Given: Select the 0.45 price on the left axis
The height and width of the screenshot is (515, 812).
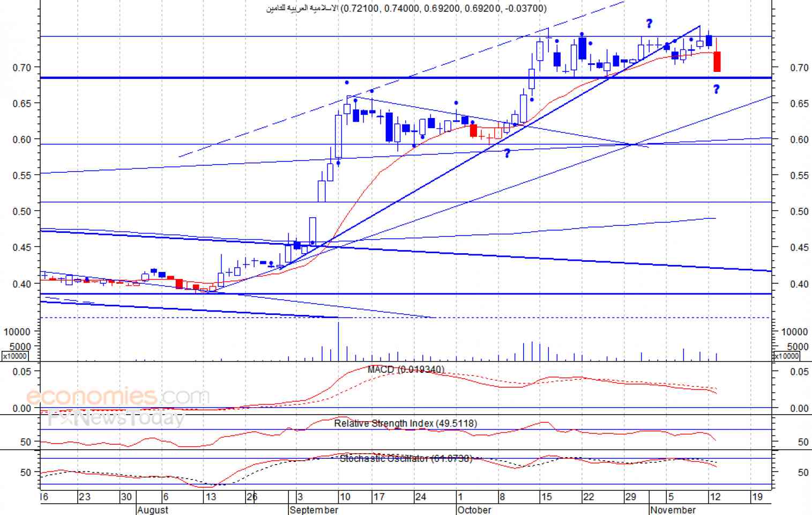Looking at the screenshot, I should (x=22, y=247).
